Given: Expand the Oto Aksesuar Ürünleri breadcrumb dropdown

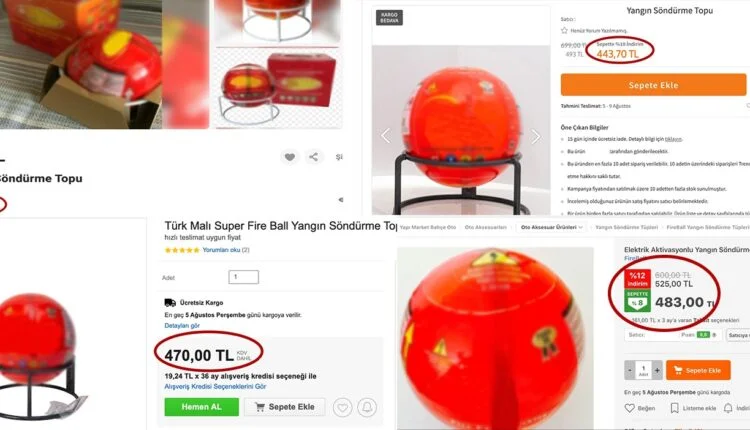Looking at the screenshot, I should 552,227.
